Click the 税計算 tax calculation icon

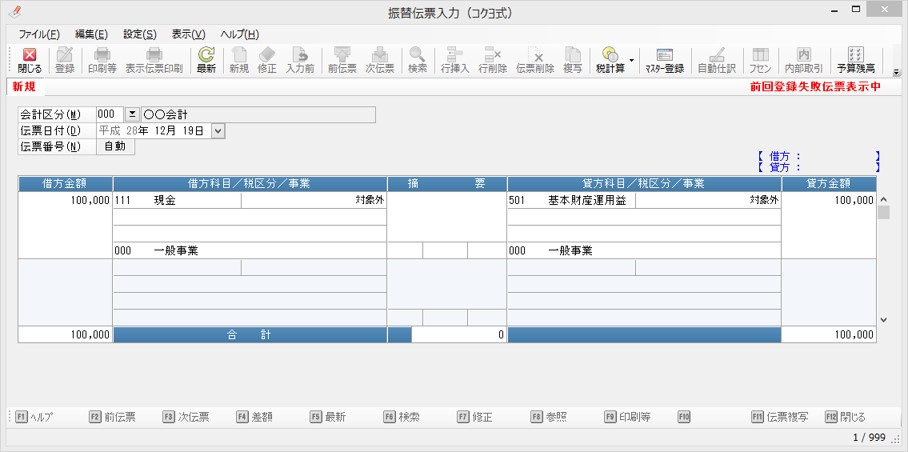pyautogui.click(x=609, y=60)
